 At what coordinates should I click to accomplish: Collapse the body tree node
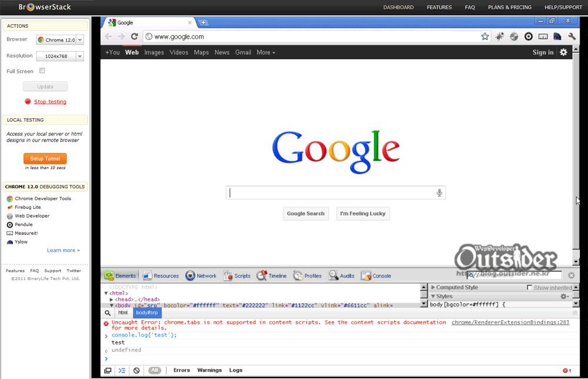(111, 305)
